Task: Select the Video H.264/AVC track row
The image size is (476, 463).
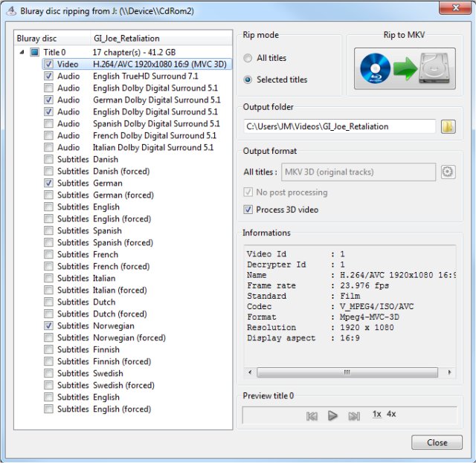Action: tap(137, 65)
